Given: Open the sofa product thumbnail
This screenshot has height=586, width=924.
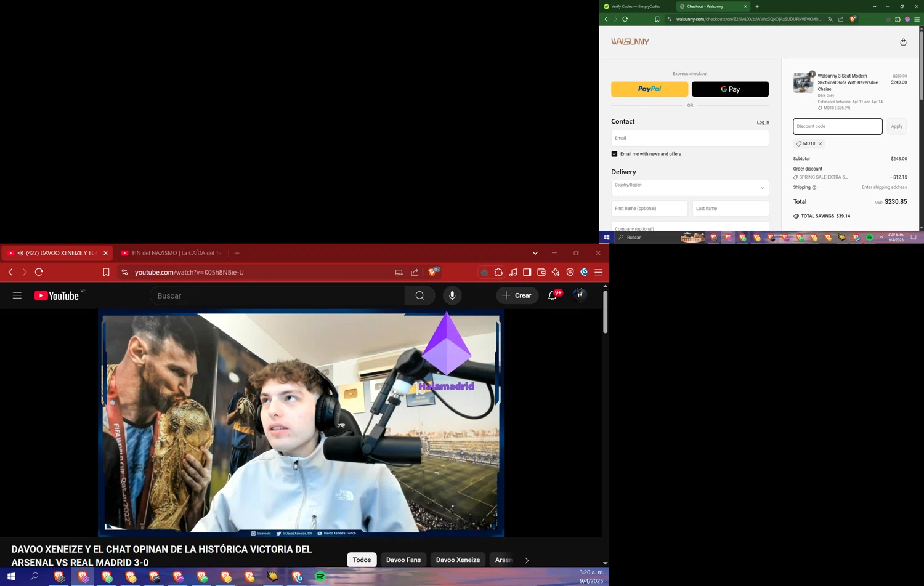Looking at the screenshot, I should [803, 82].
